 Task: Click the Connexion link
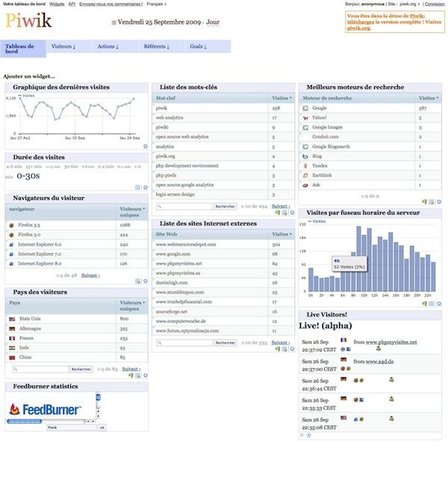(435, 4)
